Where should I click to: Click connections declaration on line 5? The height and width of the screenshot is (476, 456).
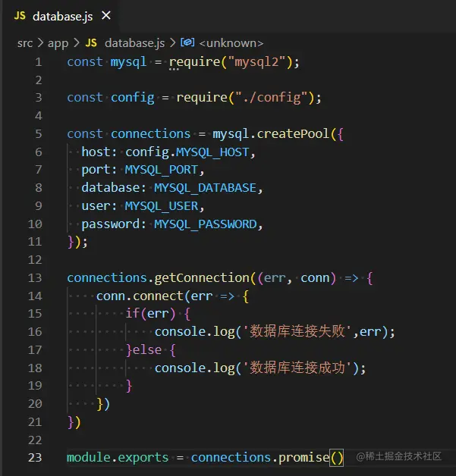151,134
